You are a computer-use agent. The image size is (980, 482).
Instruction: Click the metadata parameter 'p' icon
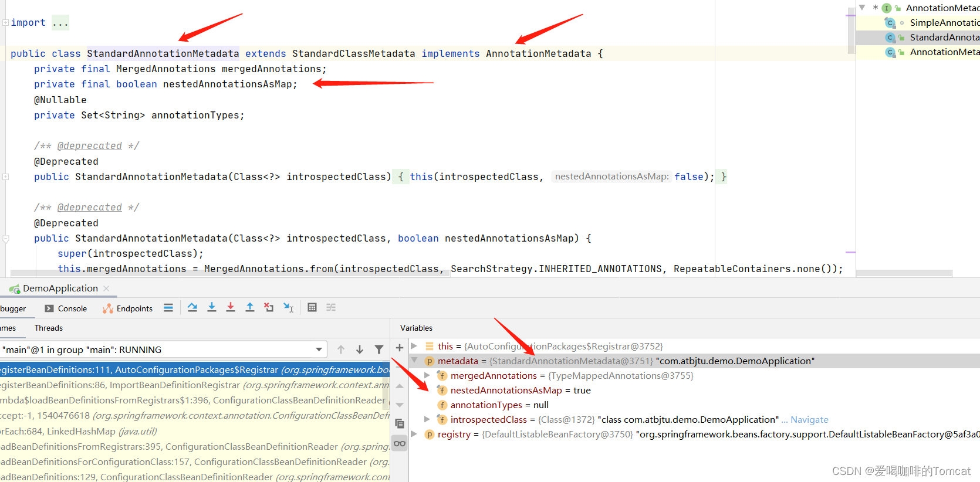(x=430, y=361)
